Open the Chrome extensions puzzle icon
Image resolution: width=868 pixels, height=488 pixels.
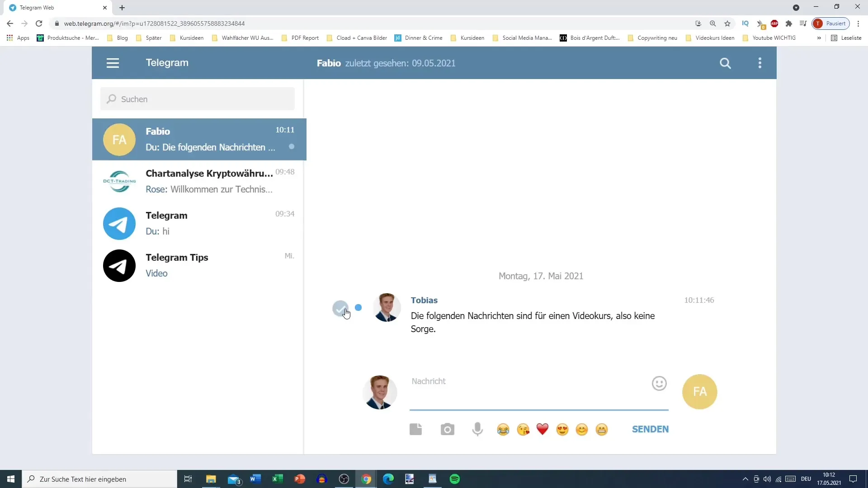click(789, 23)
